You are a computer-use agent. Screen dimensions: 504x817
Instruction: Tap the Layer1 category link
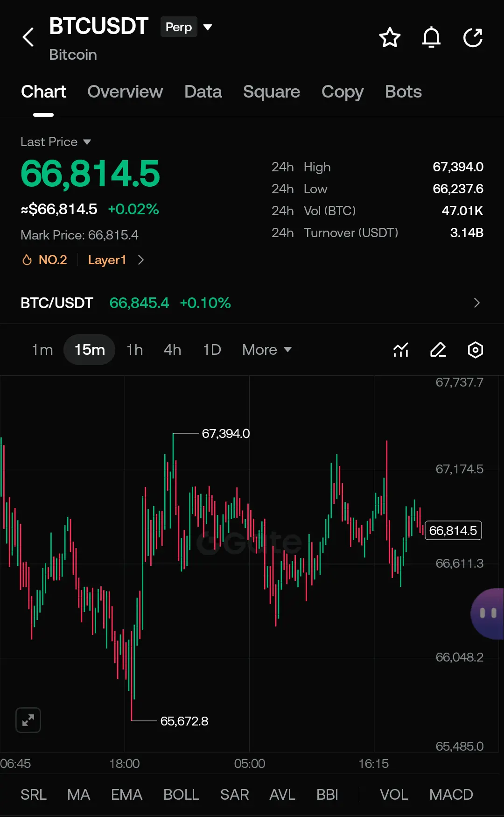[x=107, y=260]
